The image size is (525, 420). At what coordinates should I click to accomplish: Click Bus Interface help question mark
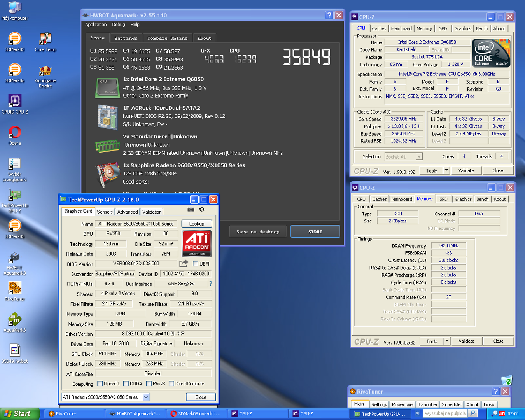(211, 283)
